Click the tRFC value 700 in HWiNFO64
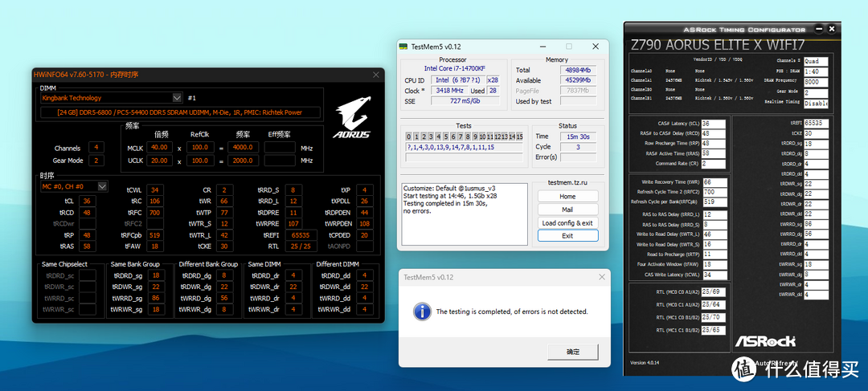868x391 pixels. coord(156,213)
